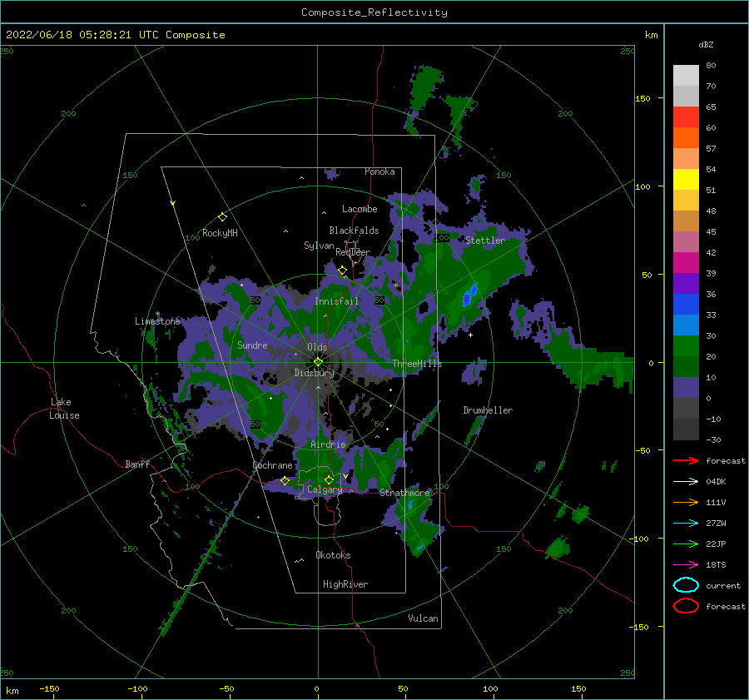Click the HighRiver label
The width and height of the screenshot is (749, 700).
pyautogui.click(x=345, y=584)
